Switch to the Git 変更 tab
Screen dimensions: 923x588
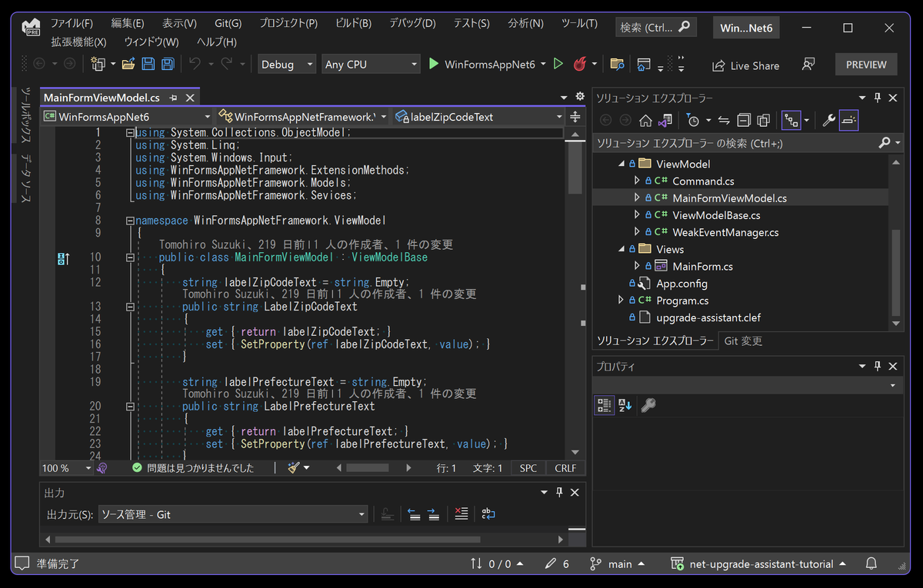click(x=743, y=341)
